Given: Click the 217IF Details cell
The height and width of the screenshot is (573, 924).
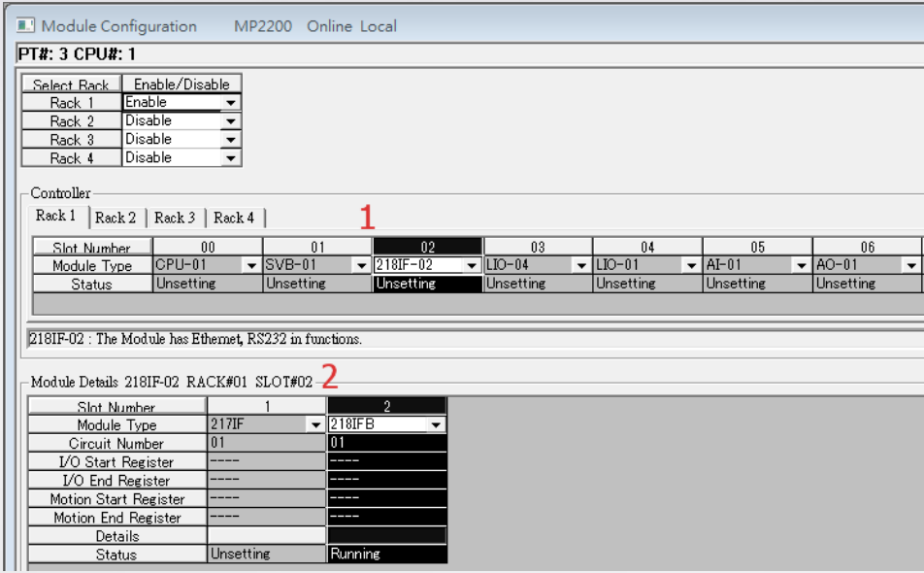Looking at the screenshot, I should 267,535.
